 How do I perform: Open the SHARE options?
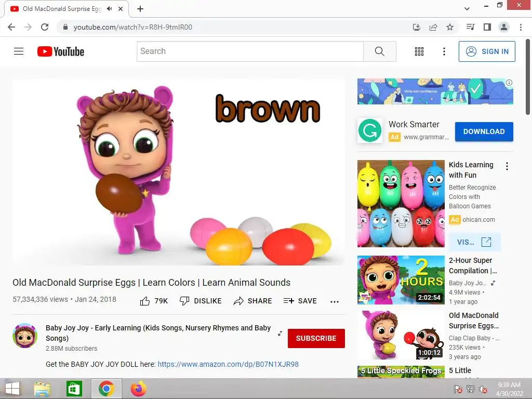[253, 301]
